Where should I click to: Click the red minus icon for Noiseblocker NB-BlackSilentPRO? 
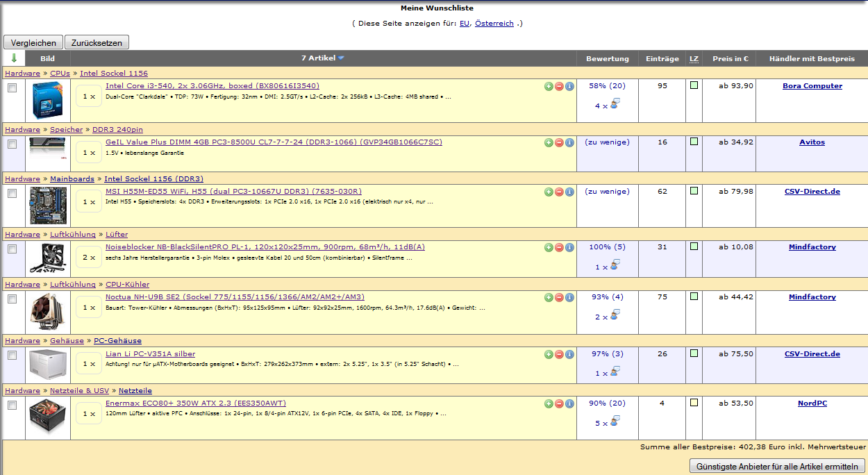(559, 247)
